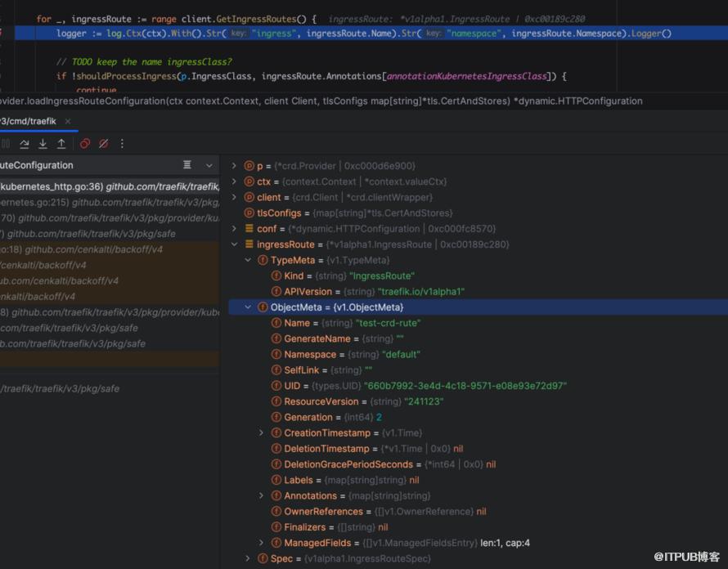Image resolution: width=728 pixels, height=569 pixels.
Task: Open the frames selector dropdown chevron
Action: tap(209, 165)
